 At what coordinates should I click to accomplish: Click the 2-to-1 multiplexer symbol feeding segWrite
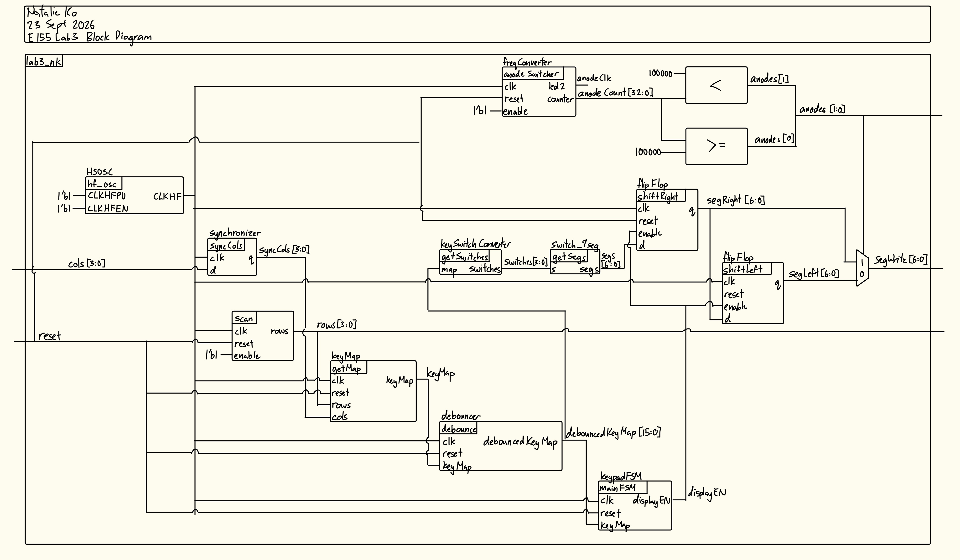tap(862, 268)
